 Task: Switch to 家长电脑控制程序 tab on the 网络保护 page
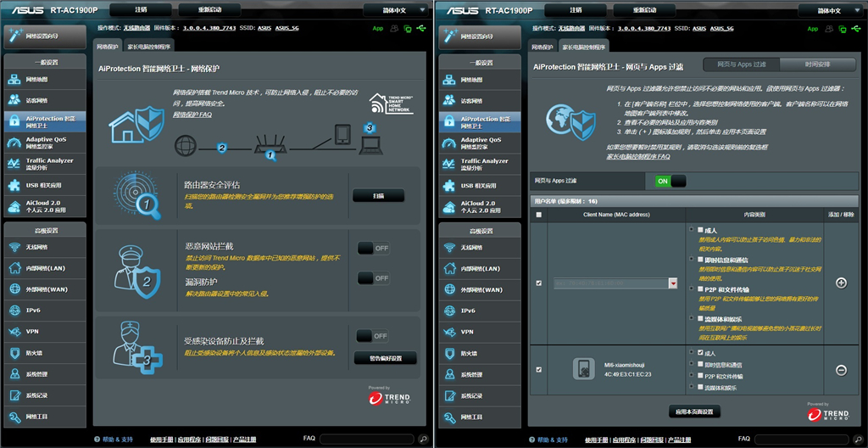point(148,48)
